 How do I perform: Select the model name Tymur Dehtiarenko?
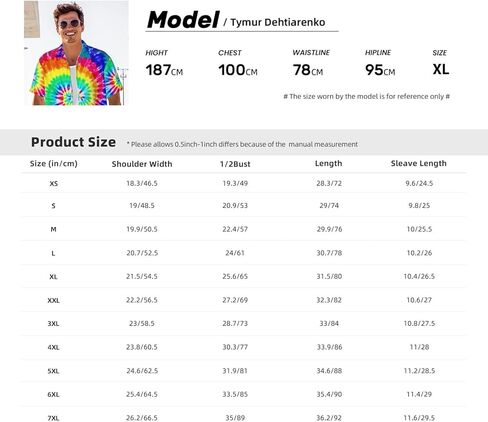point(278,22)
